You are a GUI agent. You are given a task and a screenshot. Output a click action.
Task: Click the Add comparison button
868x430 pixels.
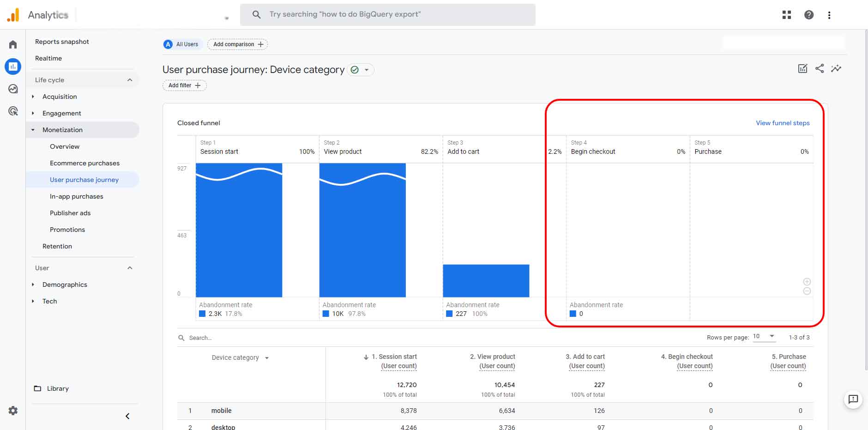(x=238, y=44)
